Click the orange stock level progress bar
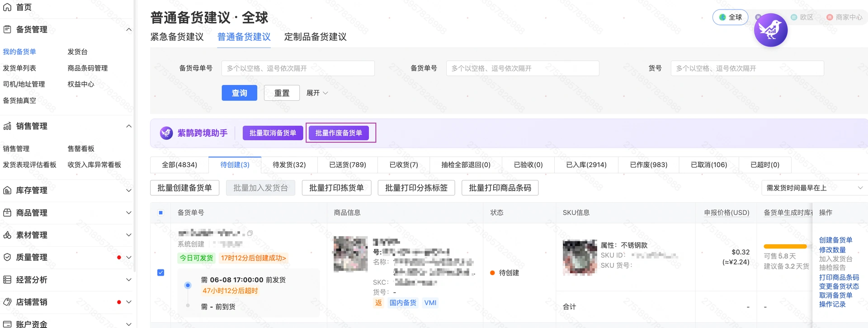Image resolution: width=868 pixels, height=328 pixels. [x=785, y=247]
